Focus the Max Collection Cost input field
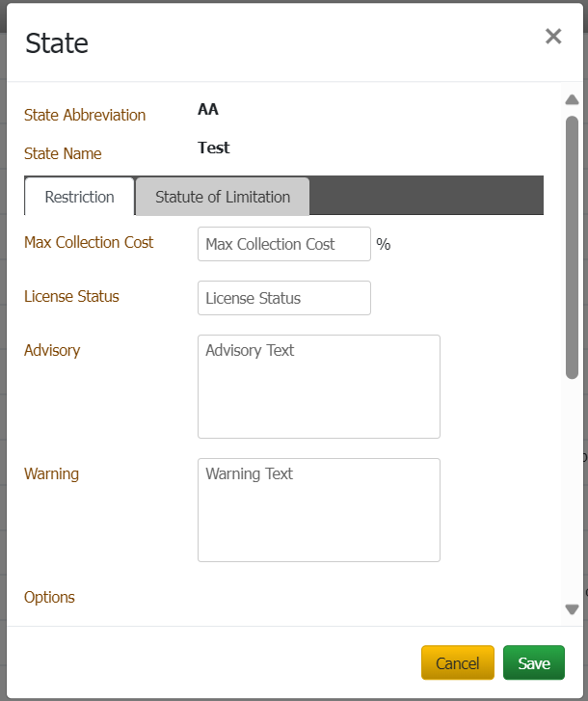Image resolution: width=588 pixels, height=701 pixels. pyautogui.click(x=283, y=244)
